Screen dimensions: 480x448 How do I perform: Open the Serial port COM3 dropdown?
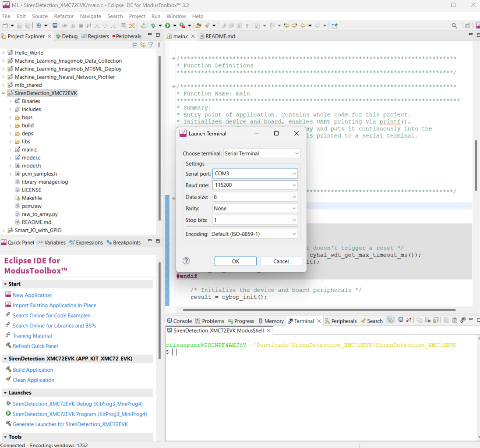255,174
